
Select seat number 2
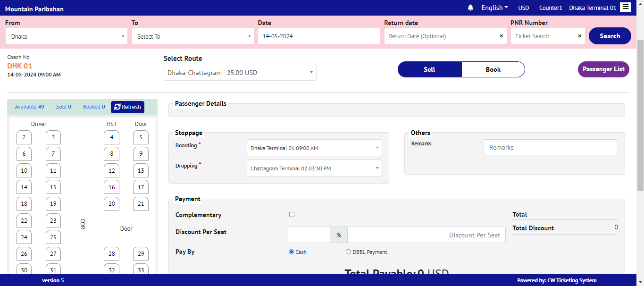click(24, 138)
